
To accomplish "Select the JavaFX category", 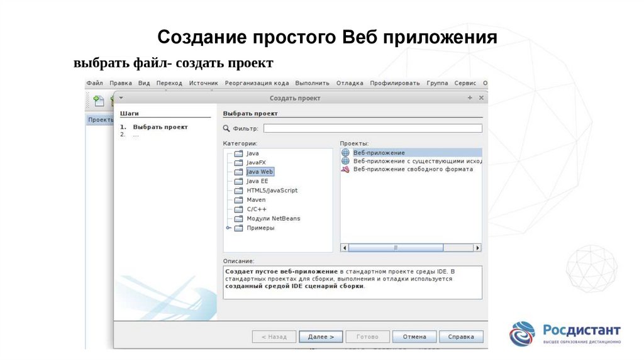I will 256,163.
